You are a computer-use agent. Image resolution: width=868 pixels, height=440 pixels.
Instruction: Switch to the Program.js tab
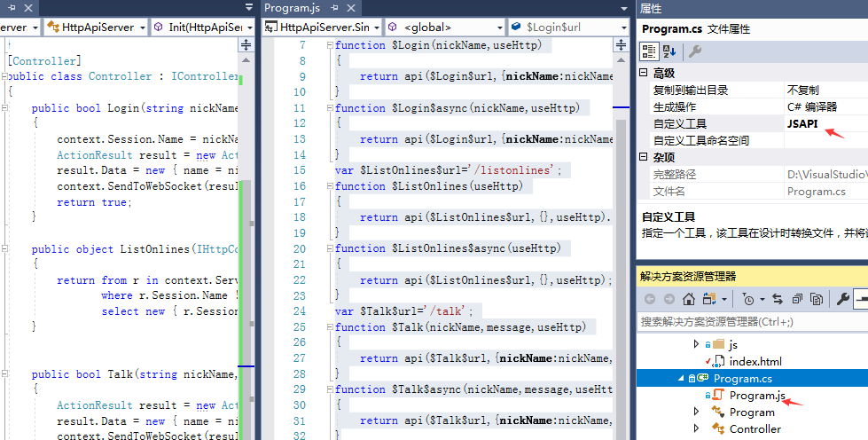pyautogui.click(x=293, y=8)
